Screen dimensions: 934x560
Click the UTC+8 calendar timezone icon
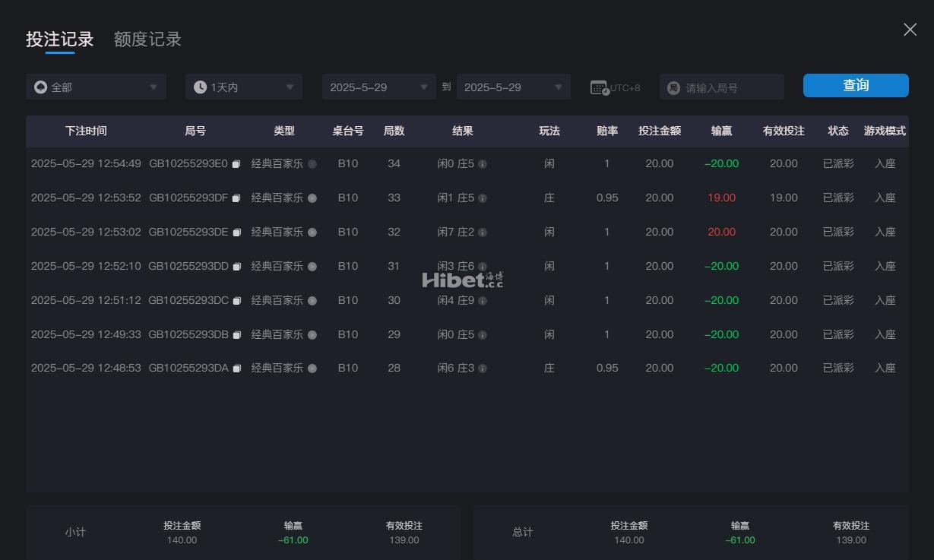click(600, 87)
